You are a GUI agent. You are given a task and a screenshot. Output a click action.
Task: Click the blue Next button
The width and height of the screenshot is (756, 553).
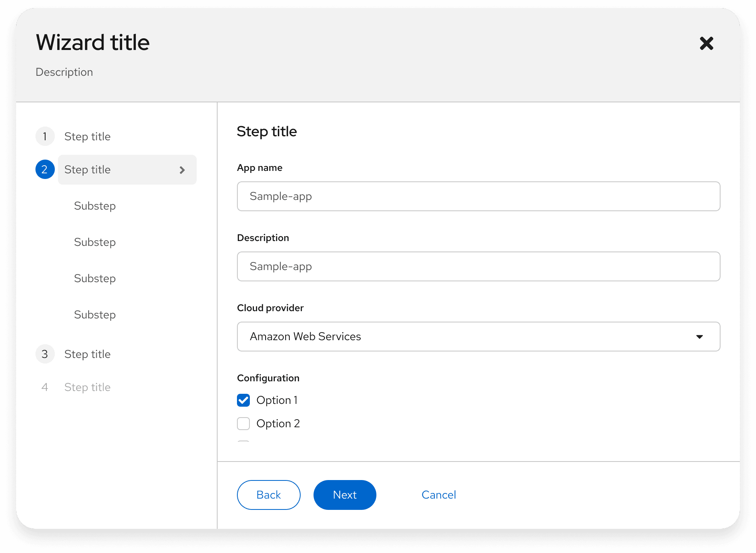point(345,495)
